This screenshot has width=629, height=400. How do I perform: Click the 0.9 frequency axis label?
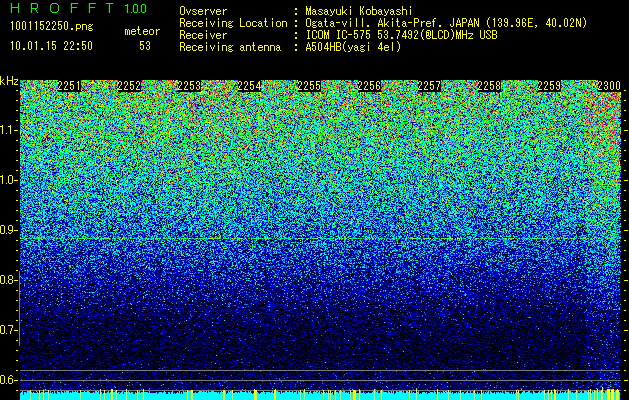pyautogui.click(x=8, y=230)
